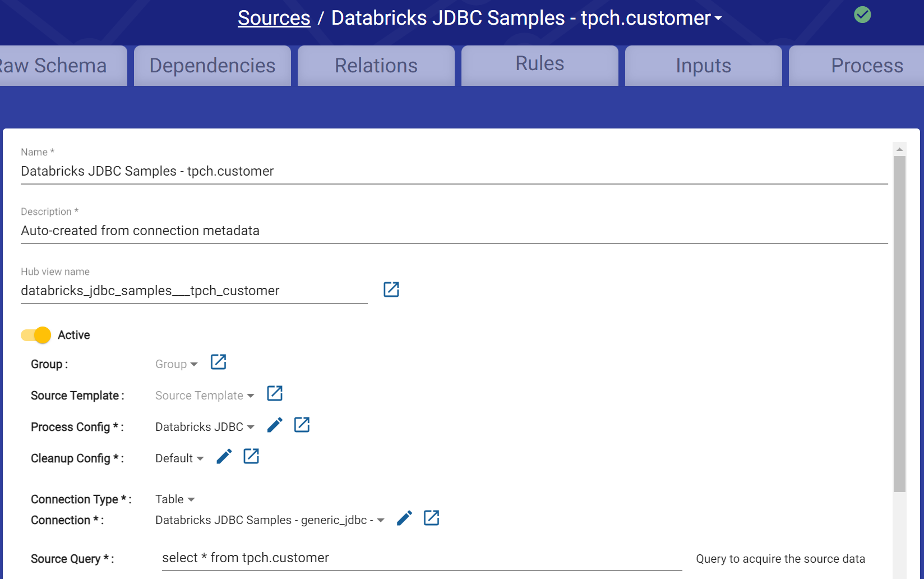This screenshot has height=579, width=924.
Task: Edit the Process Config pencil icon
Action: (x=275, y=425)
